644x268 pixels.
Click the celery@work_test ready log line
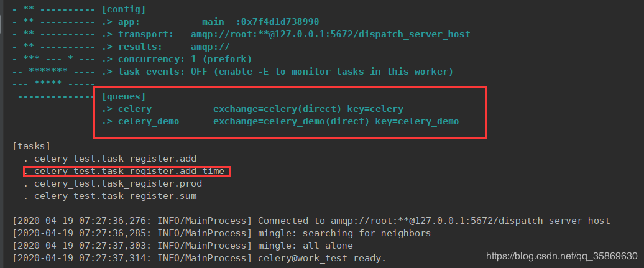pos(199,259)
